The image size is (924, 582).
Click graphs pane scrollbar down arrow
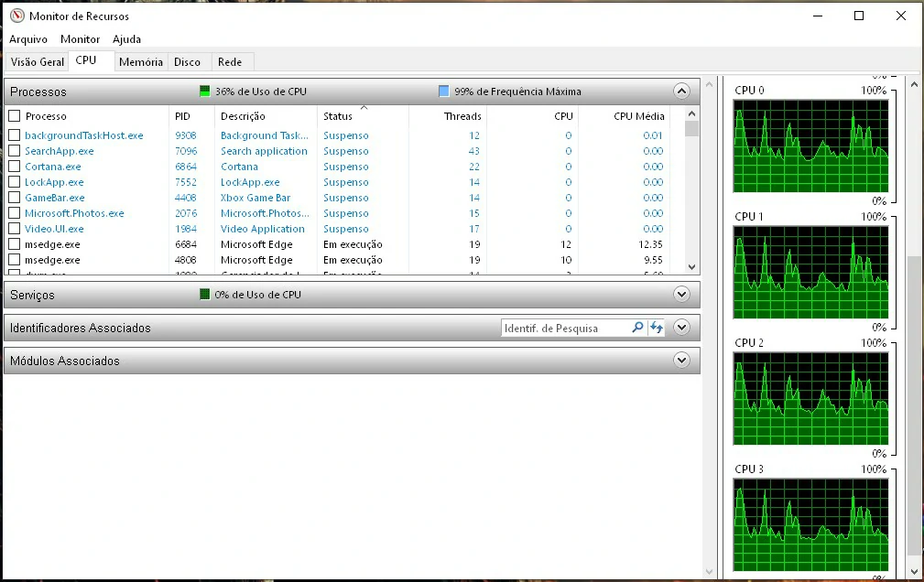(x=914, y=571)
